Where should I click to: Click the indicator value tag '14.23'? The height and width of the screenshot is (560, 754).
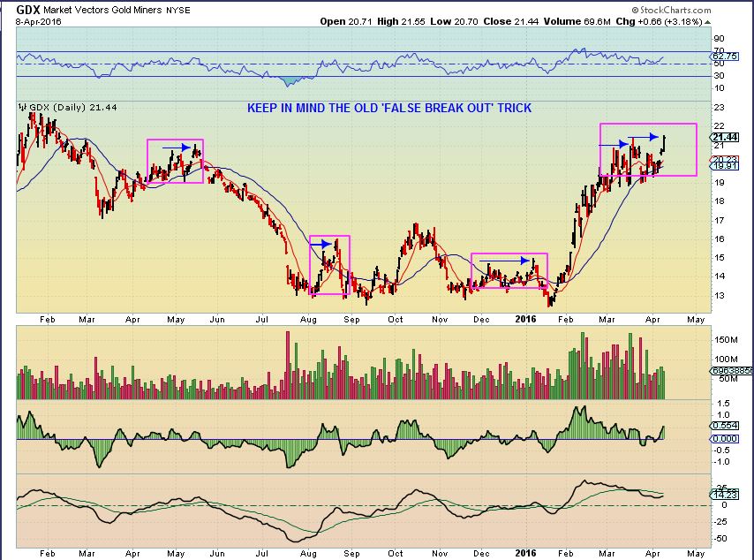[x=724, y=495]
